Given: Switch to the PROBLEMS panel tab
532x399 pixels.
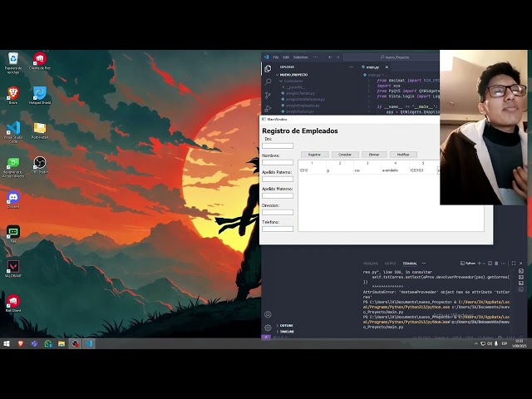Looking at the screenshot, I should (371, 264).
